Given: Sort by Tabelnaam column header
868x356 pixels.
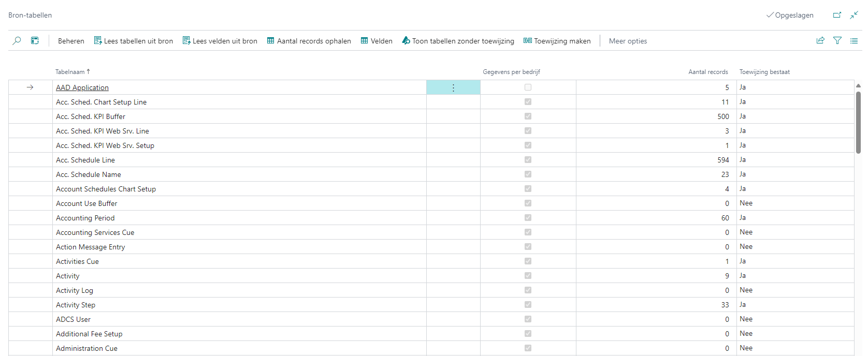Looking at the screenshot, I should click(x=70, y=72).
